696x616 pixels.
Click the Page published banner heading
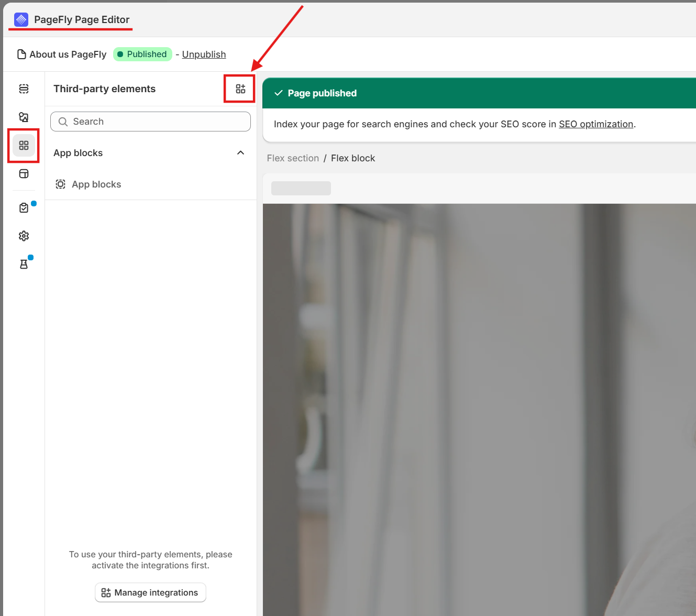coord(322,93)
